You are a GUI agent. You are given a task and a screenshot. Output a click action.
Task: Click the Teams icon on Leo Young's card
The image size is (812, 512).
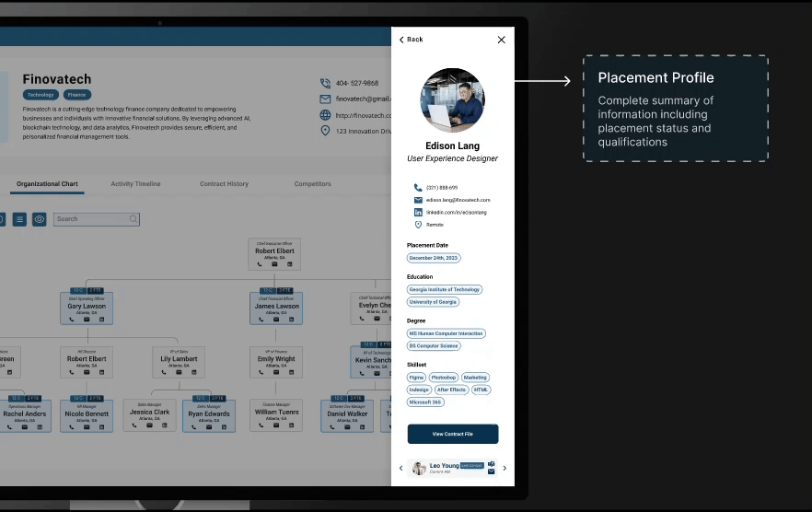[x=491, y=464]
